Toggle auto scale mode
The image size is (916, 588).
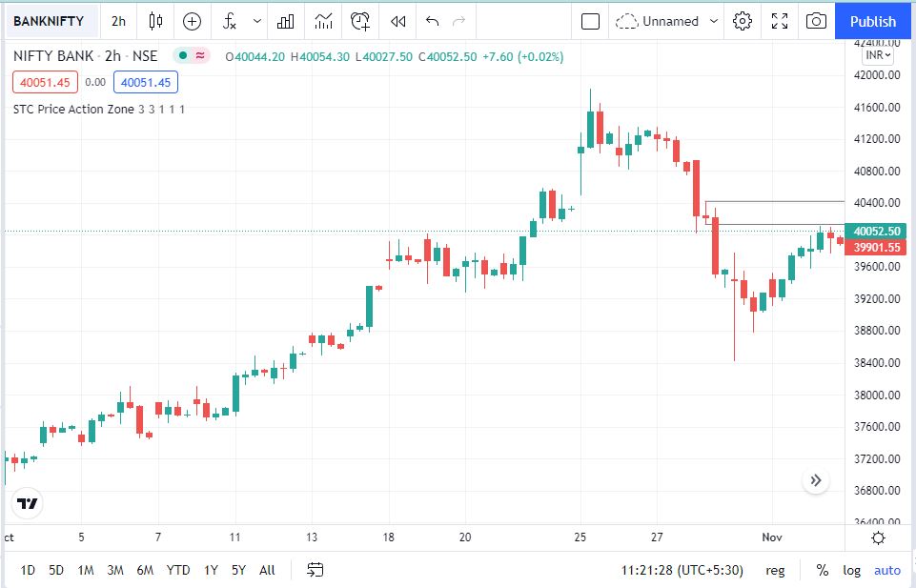click(x=886, y=570)
